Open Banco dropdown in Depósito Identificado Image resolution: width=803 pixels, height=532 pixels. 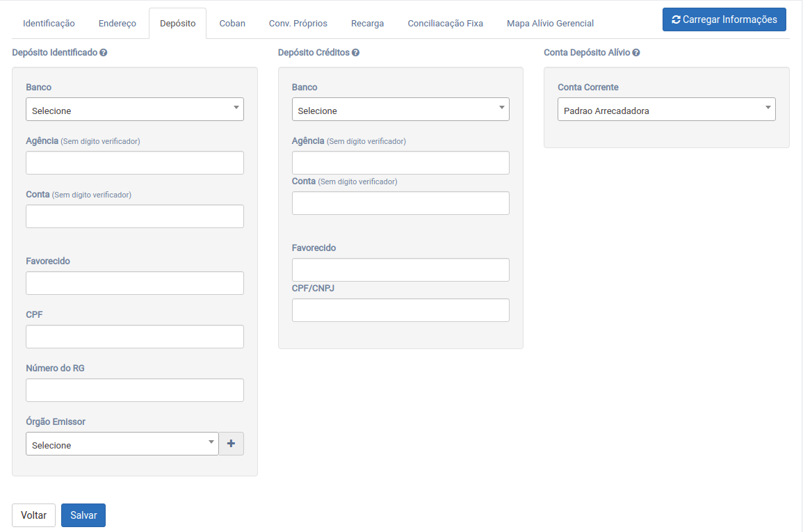tap(135, 110)
